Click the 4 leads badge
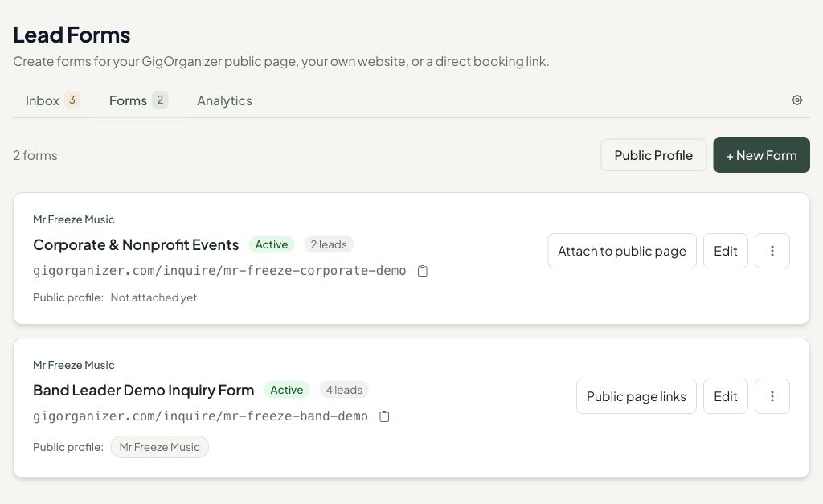Viewport: 823px width, 504px height. point(344,390)
